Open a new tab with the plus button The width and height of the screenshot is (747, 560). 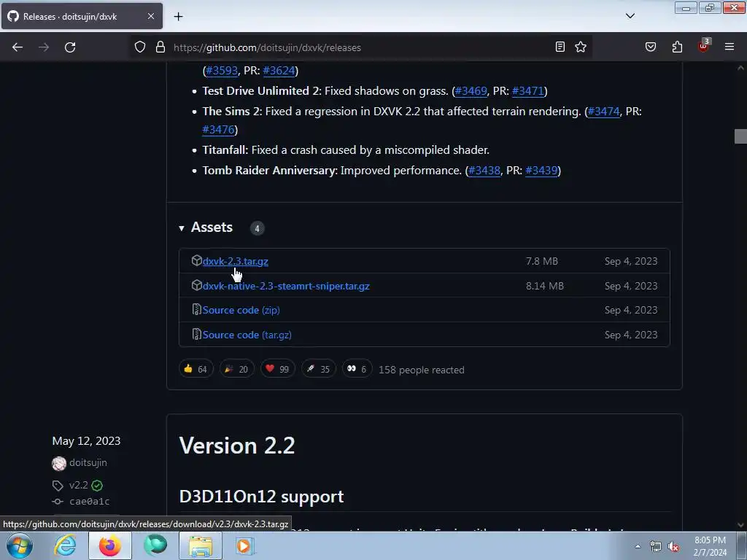coord(178,17)
